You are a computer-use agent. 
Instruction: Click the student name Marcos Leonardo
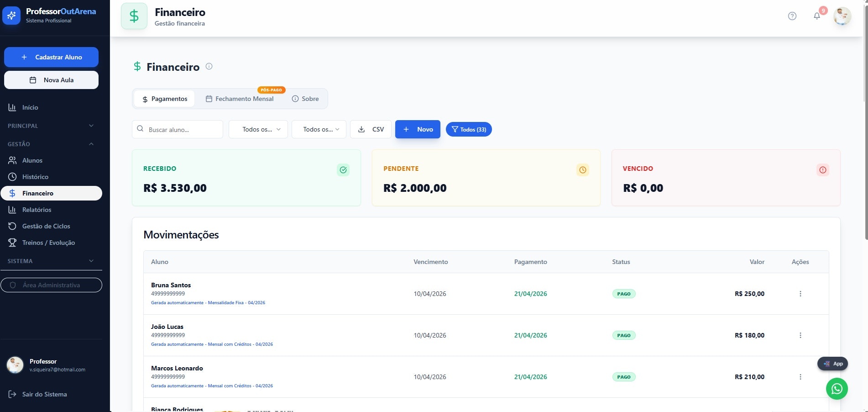(177, 368)
